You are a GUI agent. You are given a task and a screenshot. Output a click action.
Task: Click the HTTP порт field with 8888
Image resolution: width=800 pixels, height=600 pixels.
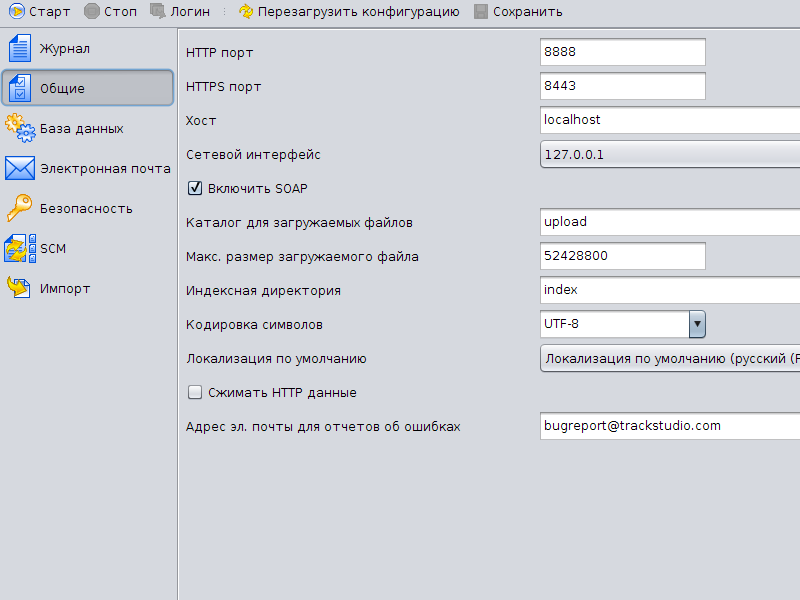pos(622,52)
